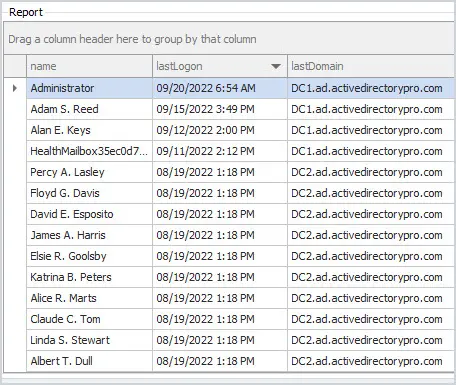This screenshot has height=385, width=456.
Task: Click the Administrator row indicator arrow
Action: pos(15,88)
